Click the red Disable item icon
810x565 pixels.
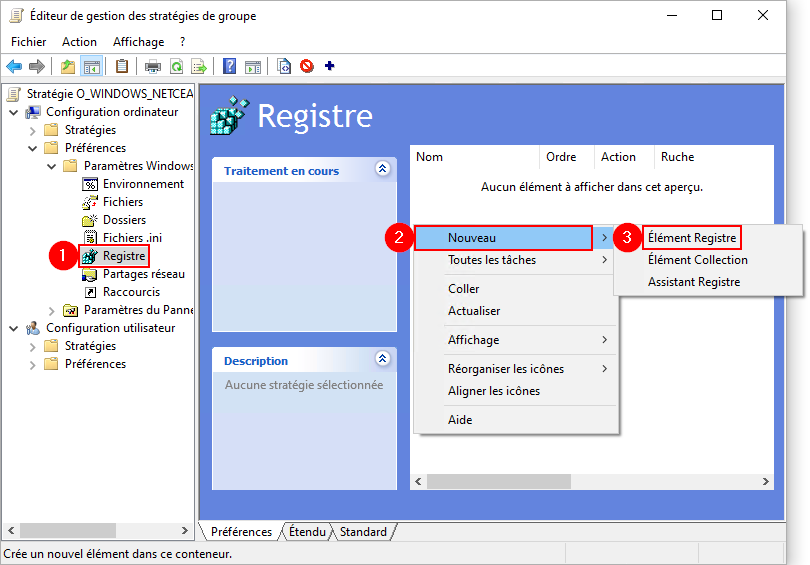pyautogui.click(x=307, y=66)
